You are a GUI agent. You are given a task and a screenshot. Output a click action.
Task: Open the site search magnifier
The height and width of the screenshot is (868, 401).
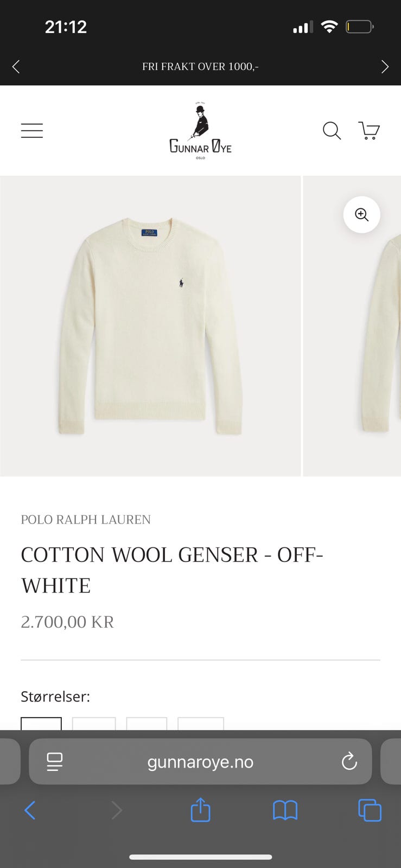coord(332,131)
